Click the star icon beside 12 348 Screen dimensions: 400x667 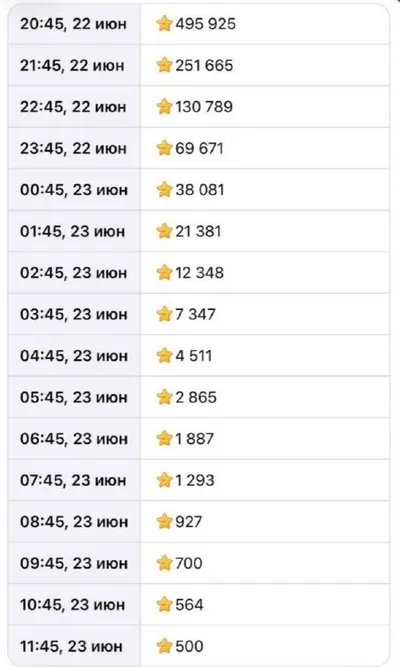point(164,272)
